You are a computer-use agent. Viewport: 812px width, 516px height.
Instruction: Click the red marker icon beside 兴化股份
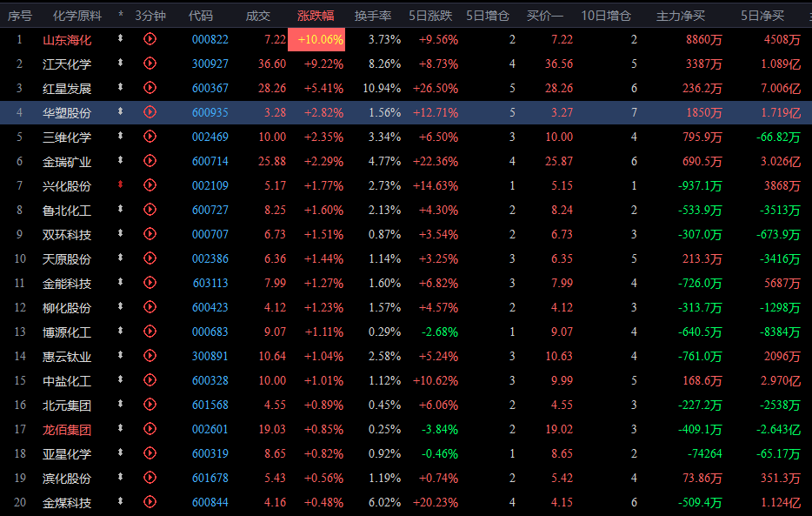point(121,185)
